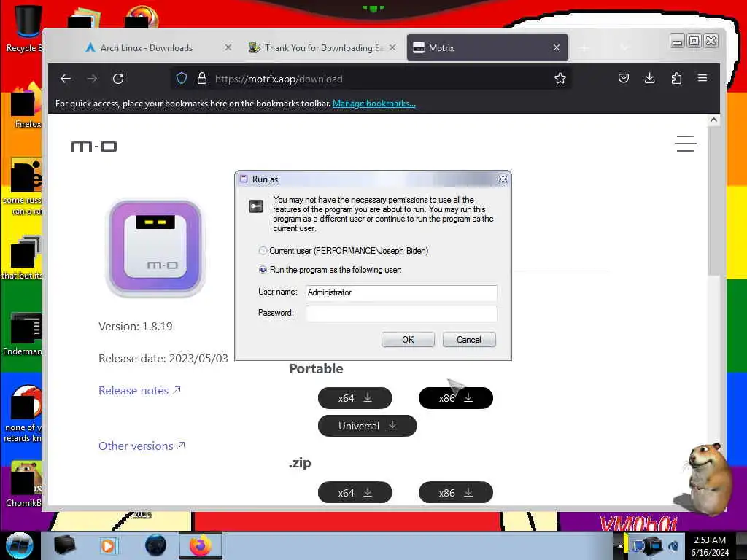Click the page scroll-up arrow
Viewport: 747px width, 560px height.
point(713,120)
